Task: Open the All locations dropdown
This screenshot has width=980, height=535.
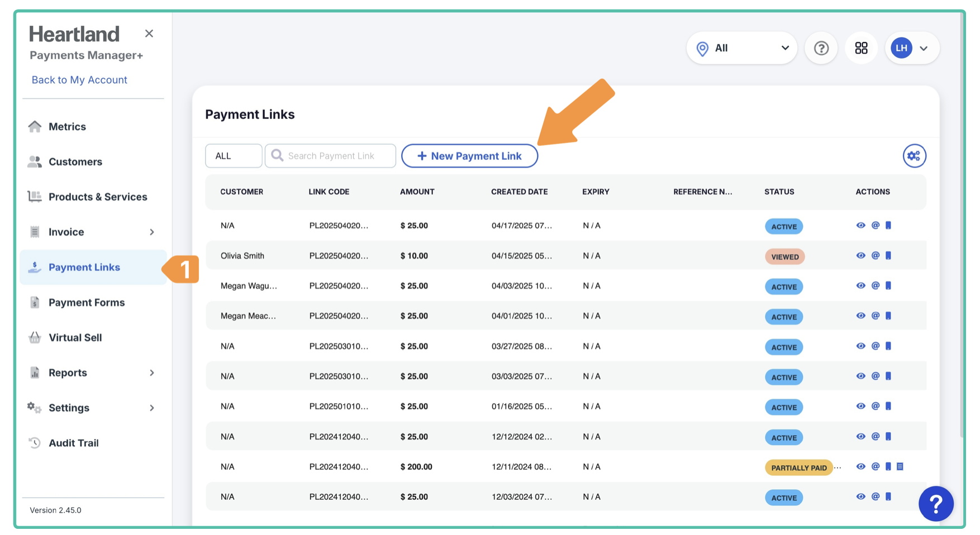Action: 741,48
